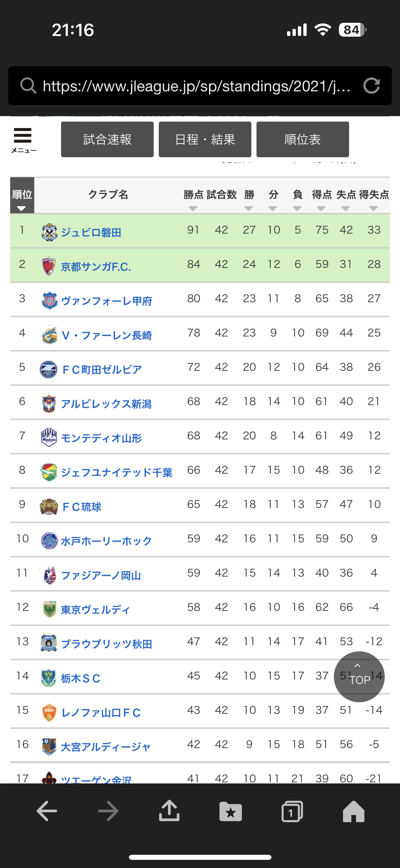Image resolution: width=400 pixels, height=868 pixels.
Task: Open the tabs counter icon
Action: tap(292, 811)
